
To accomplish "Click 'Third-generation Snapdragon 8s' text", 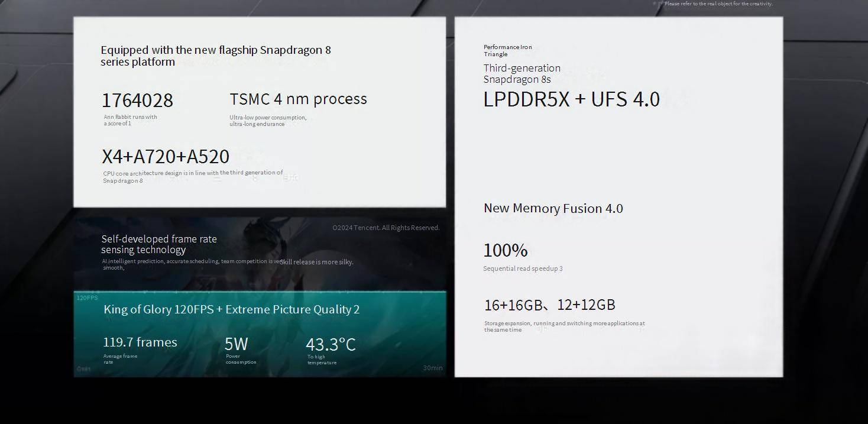I will 522,73.
